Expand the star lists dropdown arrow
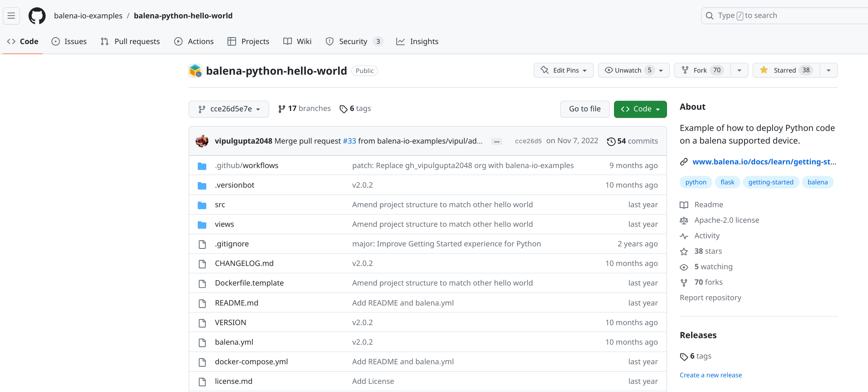This screenshot has width=868, height=392. click(828, 70)
